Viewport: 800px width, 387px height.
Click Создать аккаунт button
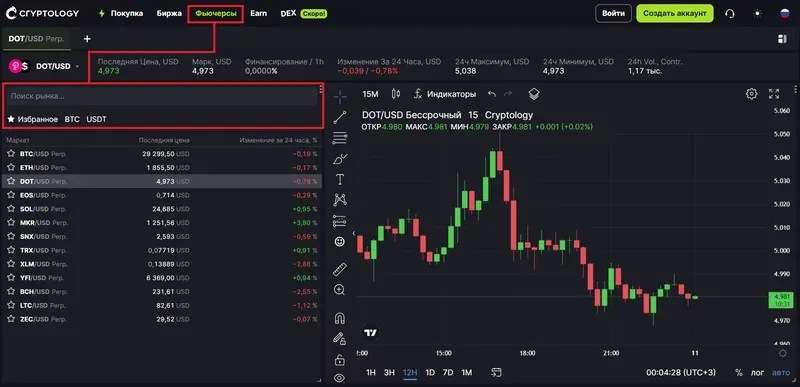[674, 13]
